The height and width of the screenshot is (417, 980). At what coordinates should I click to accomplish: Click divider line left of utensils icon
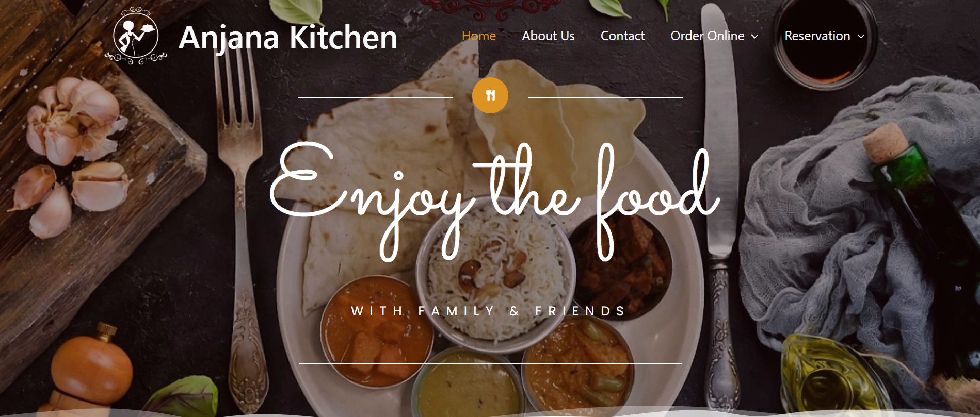tap(375, 97)
